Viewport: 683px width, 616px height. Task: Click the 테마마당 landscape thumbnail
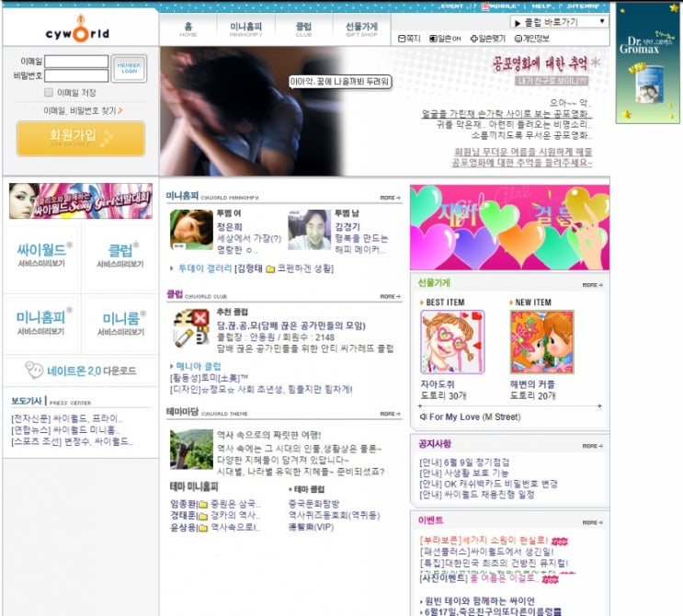(x=191, y=450)
